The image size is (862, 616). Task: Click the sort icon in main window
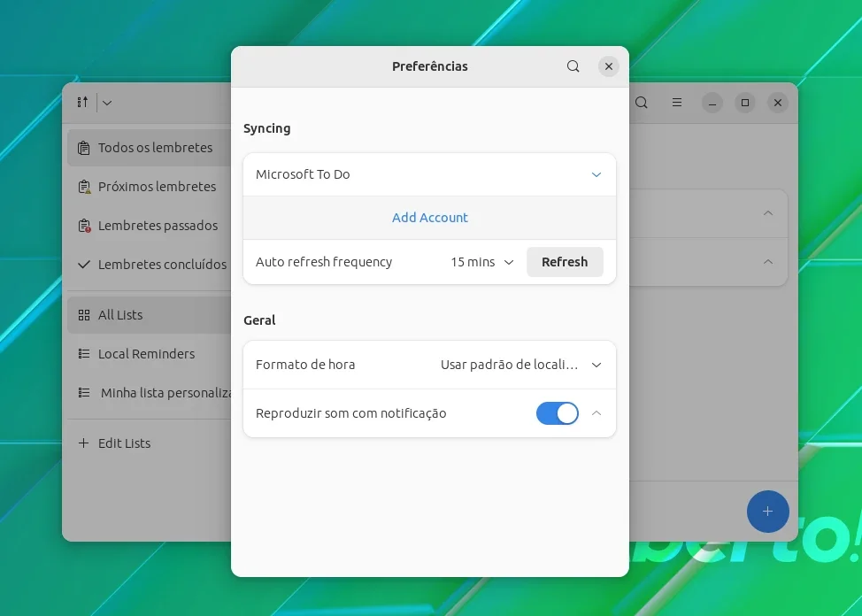tap(82, 103)
